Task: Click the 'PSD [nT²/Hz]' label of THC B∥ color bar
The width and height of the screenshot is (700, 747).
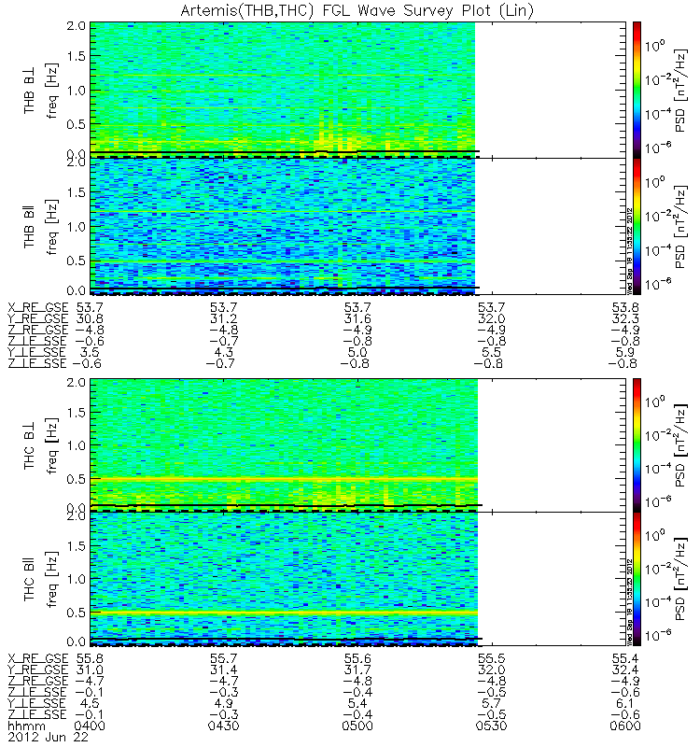Action: point(681,579)
